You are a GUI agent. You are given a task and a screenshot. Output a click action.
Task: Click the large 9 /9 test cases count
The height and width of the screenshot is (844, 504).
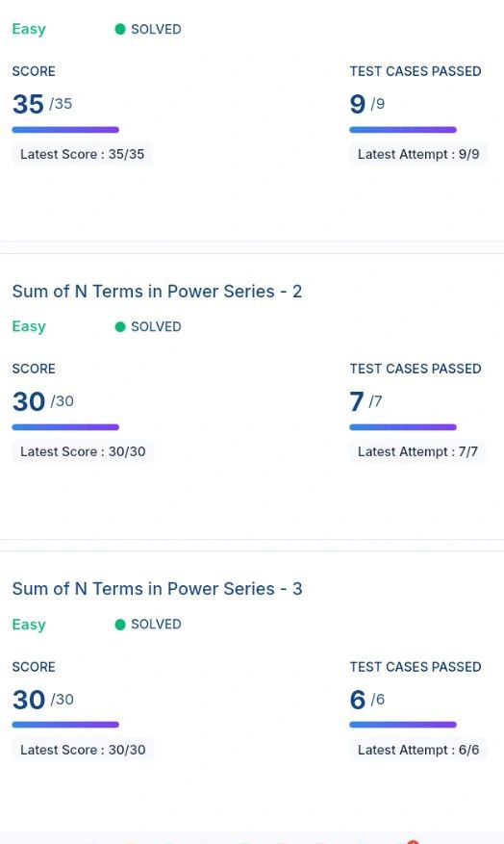(367, 104)
